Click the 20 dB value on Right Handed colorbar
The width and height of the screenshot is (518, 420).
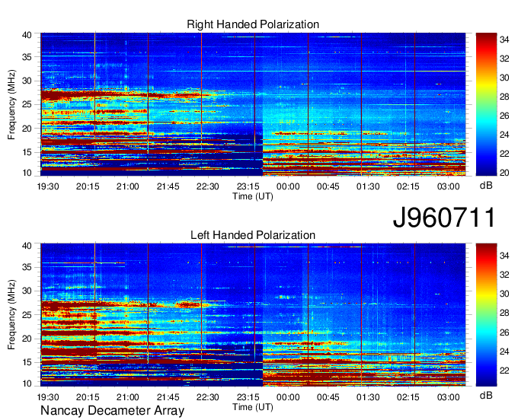point(504,173)
